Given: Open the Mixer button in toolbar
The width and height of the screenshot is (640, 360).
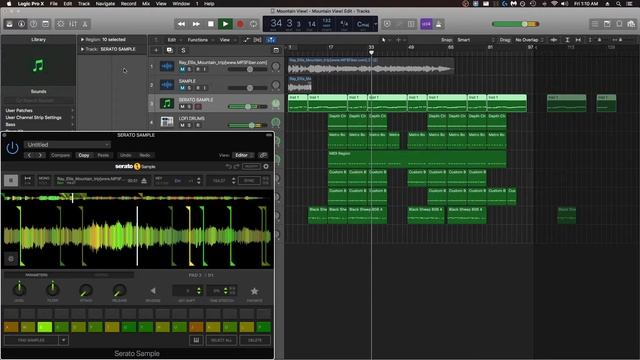Looking at the screenshot, I should click(73, 24).
